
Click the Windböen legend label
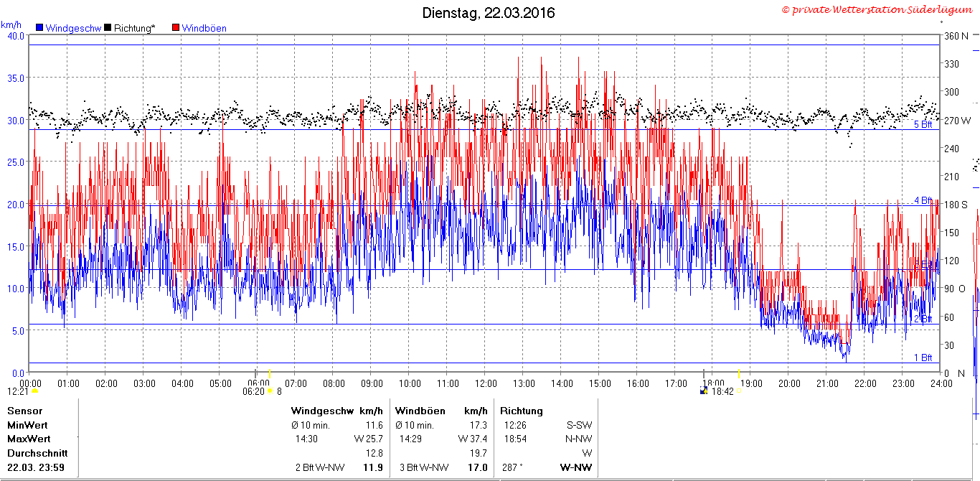[204, 28]
